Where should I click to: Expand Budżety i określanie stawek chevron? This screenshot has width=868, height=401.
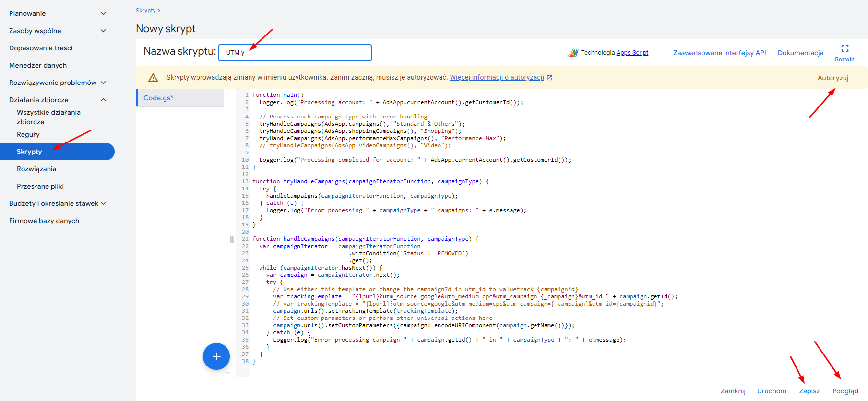coord(103,203)
